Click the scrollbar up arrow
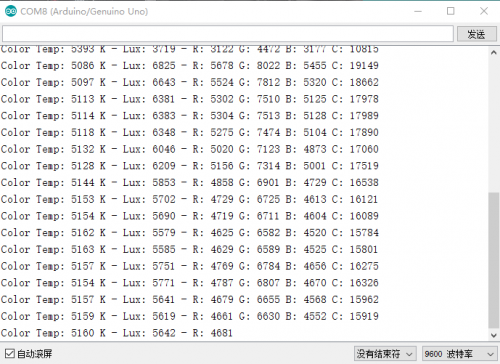The image size is (500, 364). click(494, 52)
